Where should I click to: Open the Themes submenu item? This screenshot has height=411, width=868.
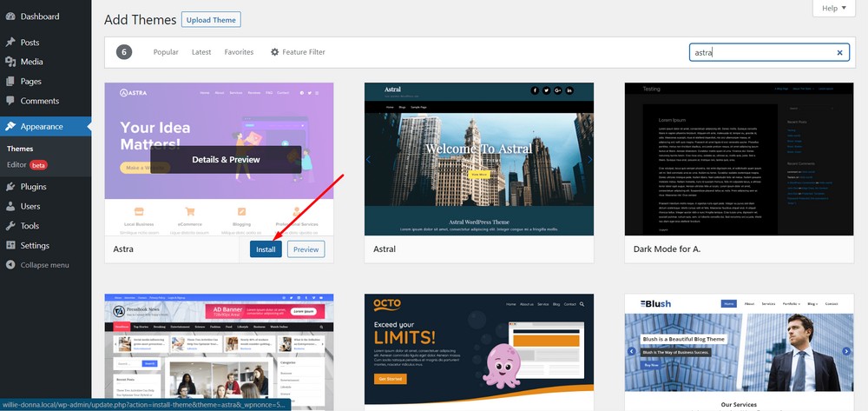tap(20, 149)
